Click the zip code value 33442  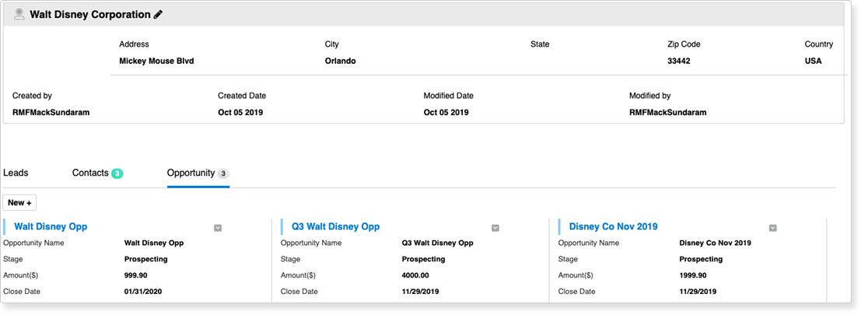[x=679, y=61]
